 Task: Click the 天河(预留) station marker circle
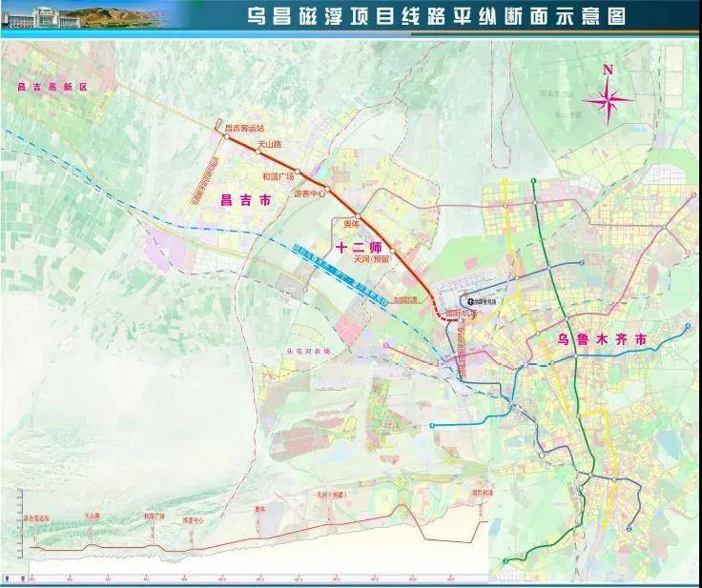point(393,251)
